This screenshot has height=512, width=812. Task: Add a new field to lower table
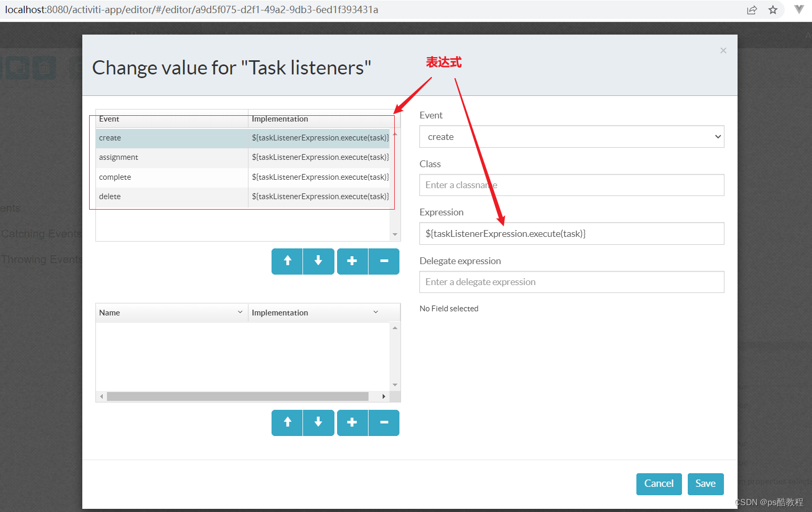(352, 422)
